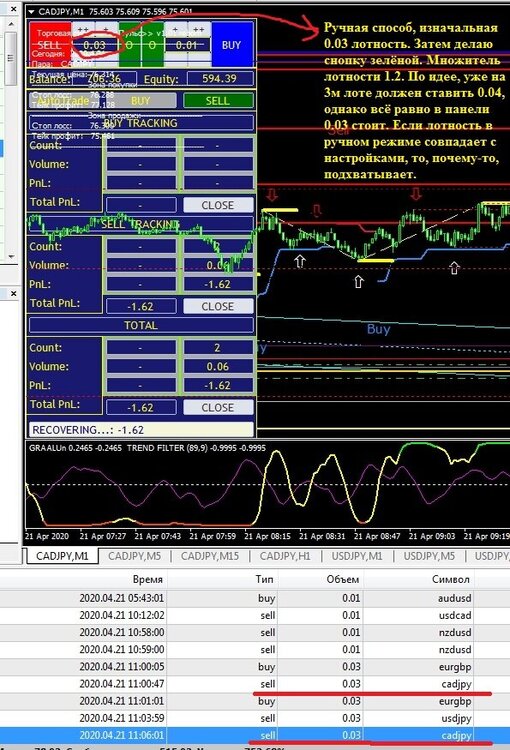Click the TOTAL section Count value 2

[x=218, y=348]
